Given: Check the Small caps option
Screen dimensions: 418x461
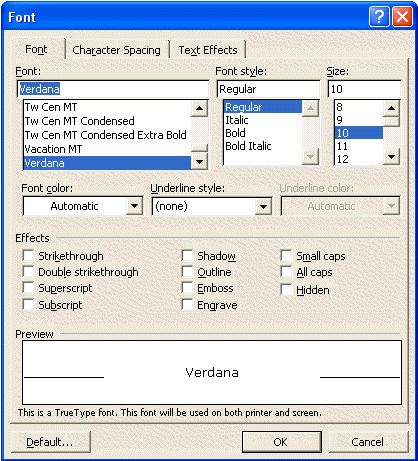Looking at the screenshot, I should [286, 256].
